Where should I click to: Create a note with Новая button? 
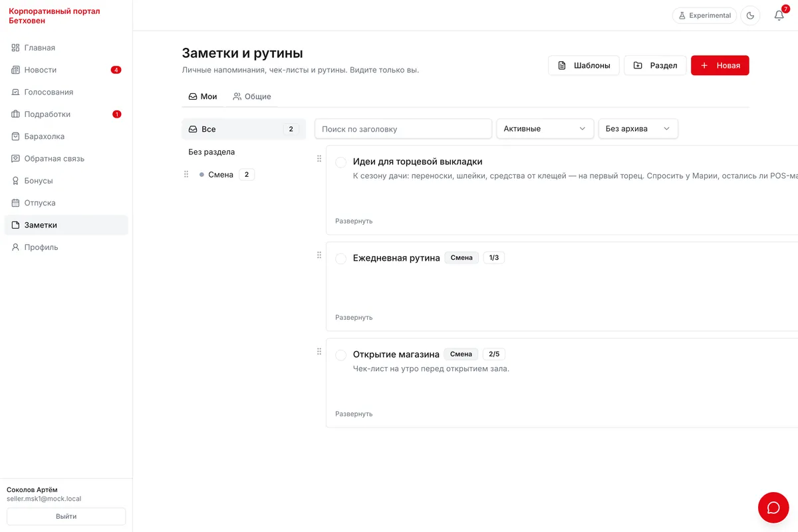[720, 65]
